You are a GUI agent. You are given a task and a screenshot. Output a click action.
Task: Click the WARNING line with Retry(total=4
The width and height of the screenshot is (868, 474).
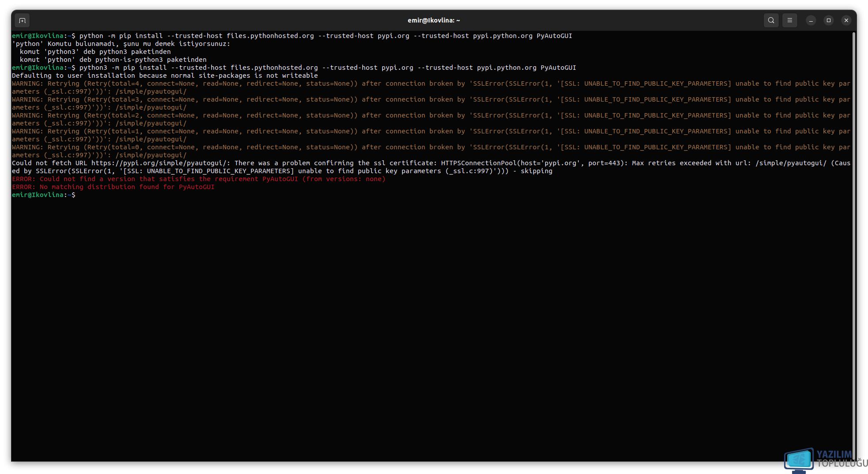(x=431, y=87)
